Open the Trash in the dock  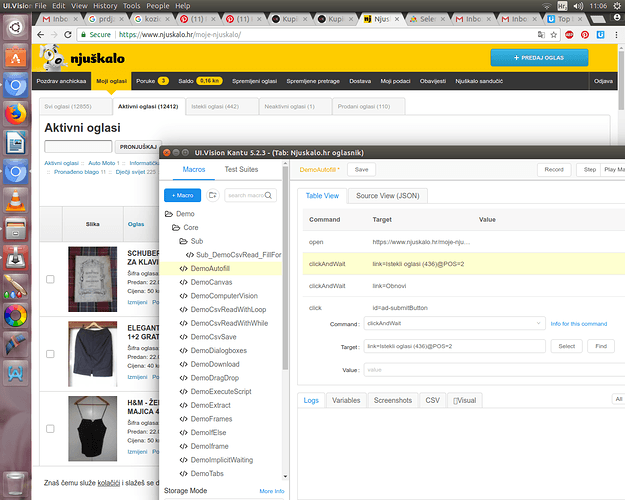click(15, 484)
